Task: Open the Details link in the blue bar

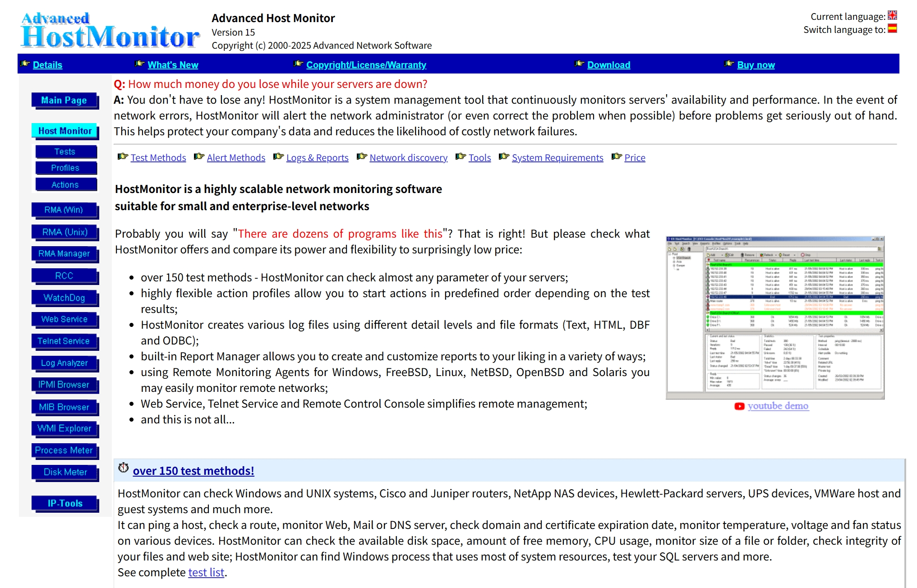Action: (47, 65)
